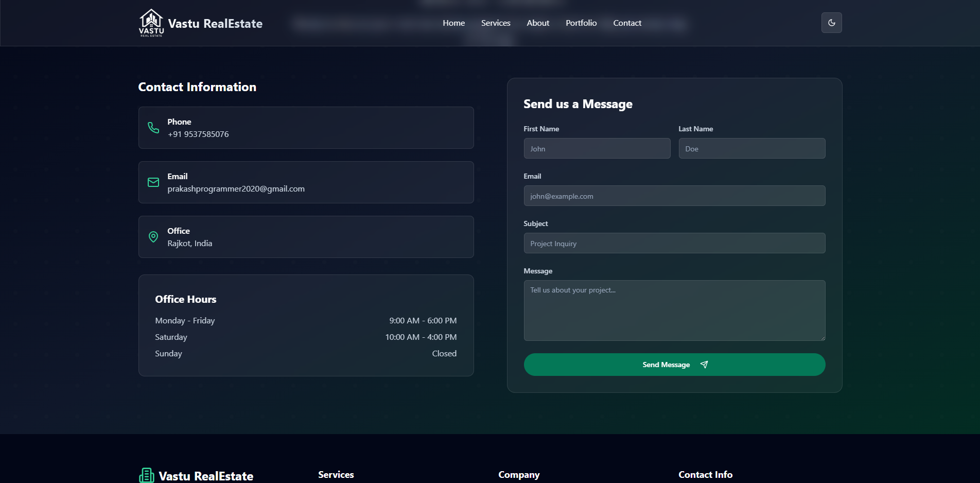Click the 10:00 AM - 4:00 PM Saturday hours

(x=421, y=337)
